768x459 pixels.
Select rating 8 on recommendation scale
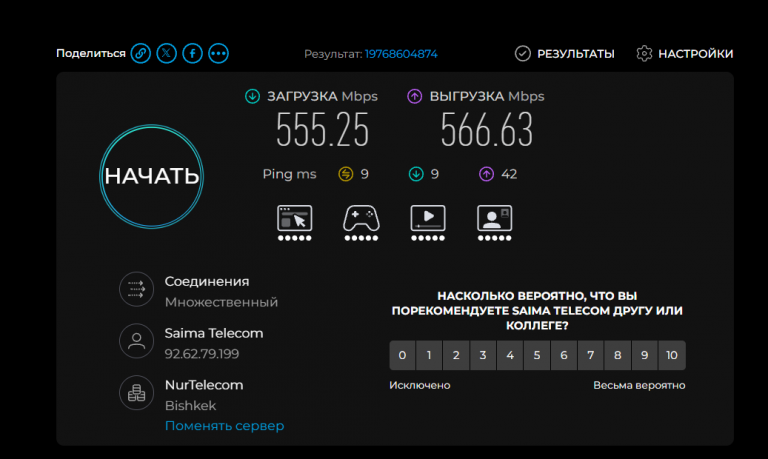coord(618,355)
